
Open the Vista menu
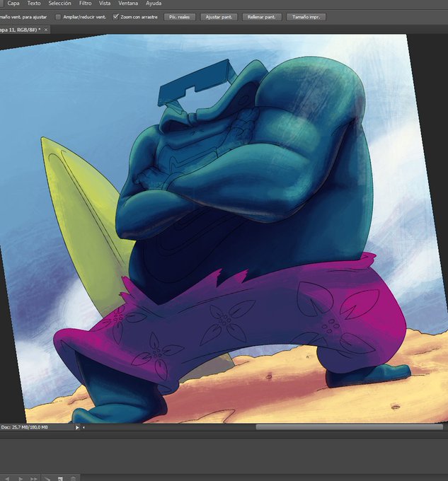tap(105, 4)
